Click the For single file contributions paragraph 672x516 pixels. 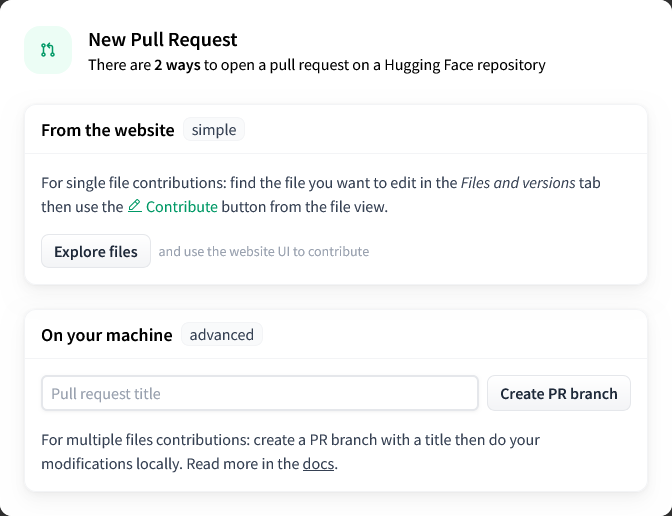tap(321, 195)
